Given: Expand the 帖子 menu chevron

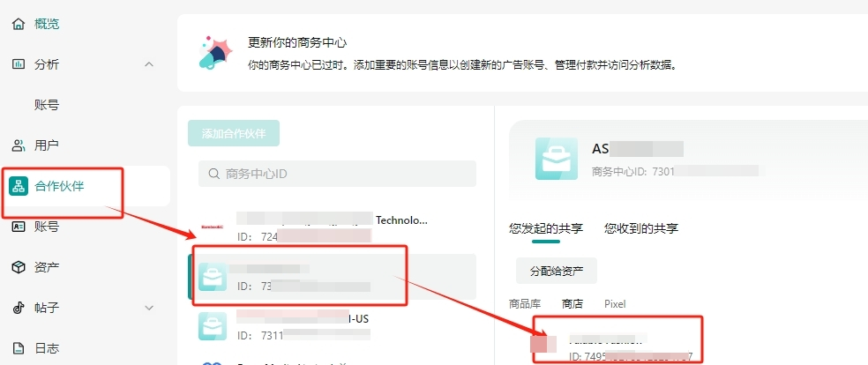Looking at the screenshot, I should (148, 308).
